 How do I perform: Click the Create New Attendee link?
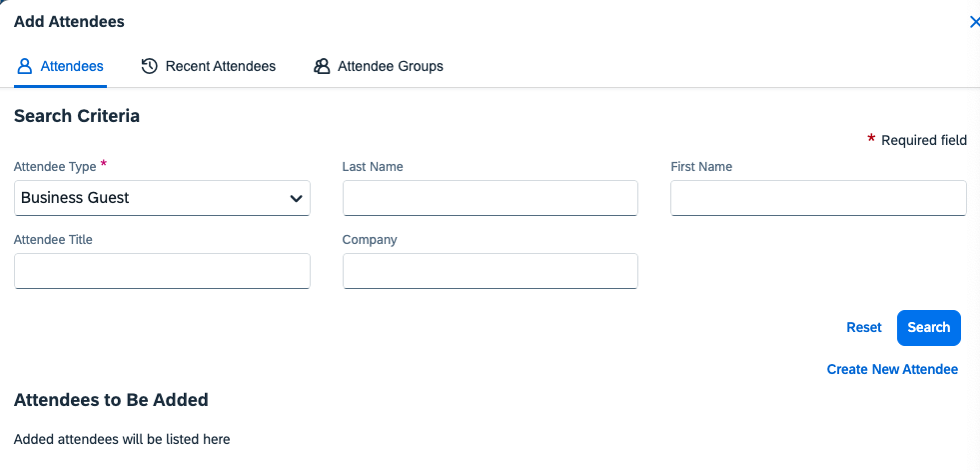(892, 369)
